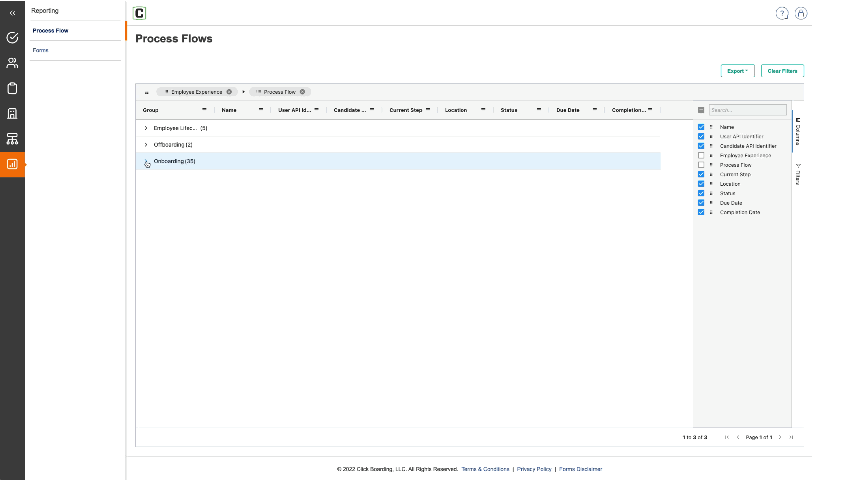Viewport: 853px width, 480px height.
Task: Click the Clear Filters button
Action: [782, 71]
